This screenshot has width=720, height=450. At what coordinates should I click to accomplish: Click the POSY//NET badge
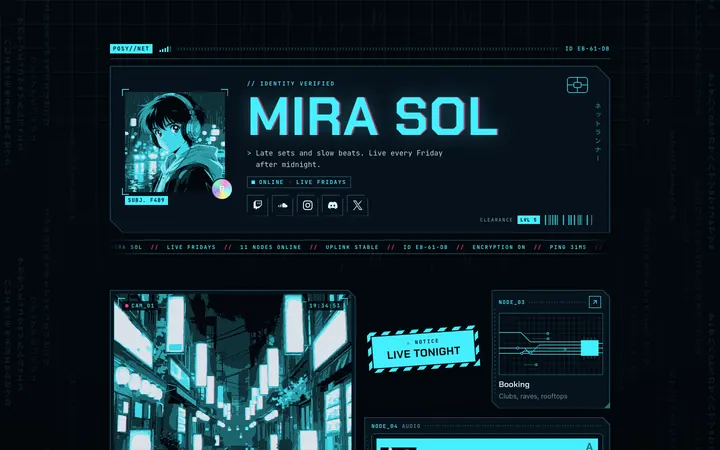[x=131, y=49]
